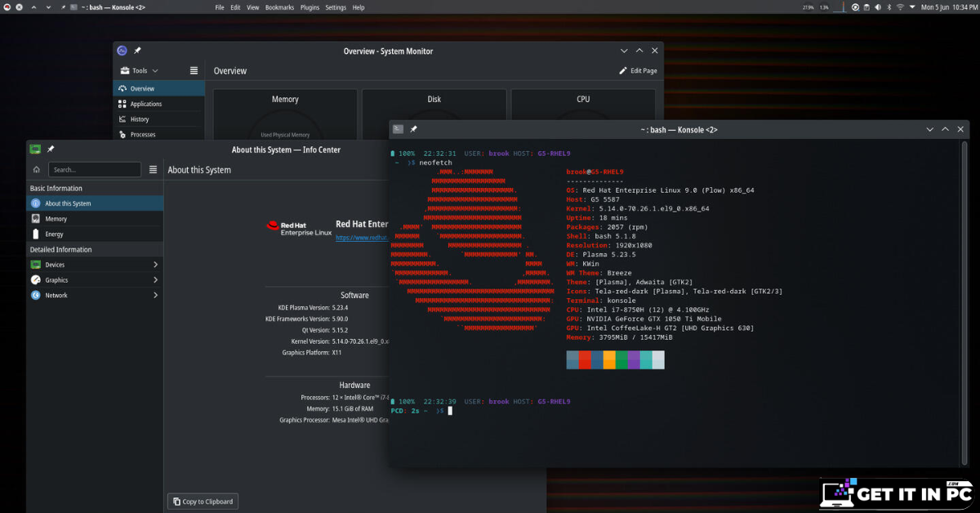Screen dimensions: 980x513
Task: Click the purple color block in neofetch output
Action: coord(634,360)
